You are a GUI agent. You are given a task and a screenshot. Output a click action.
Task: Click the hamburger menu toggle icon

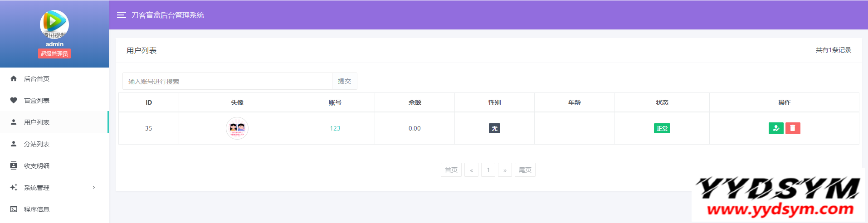121,15
